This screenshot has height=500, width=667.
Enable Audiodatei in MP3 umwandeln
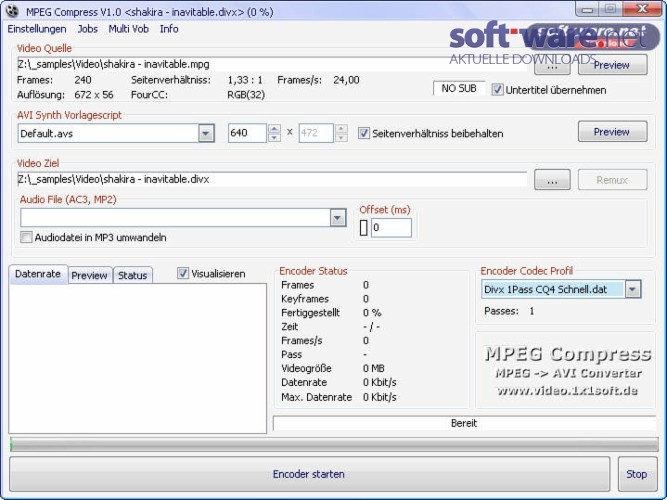pos(26,237)
